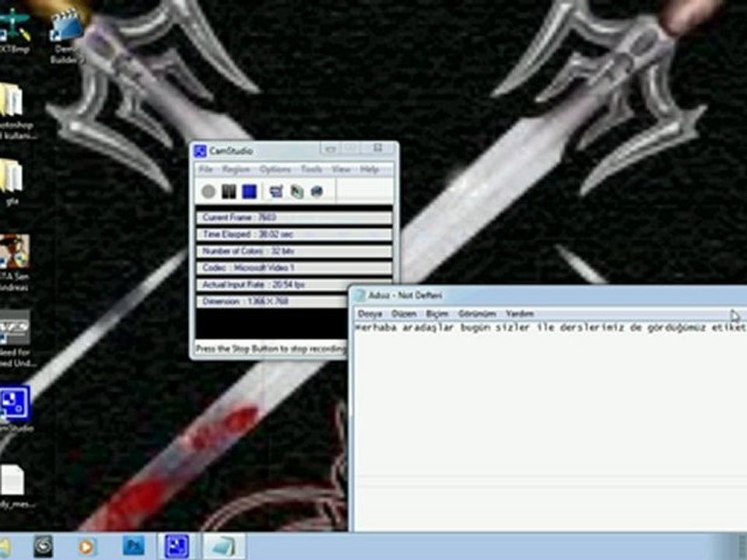Click the round clock-like taskbar icon
Viewport: 747px width, 560px height.
[x=44, y=546]
